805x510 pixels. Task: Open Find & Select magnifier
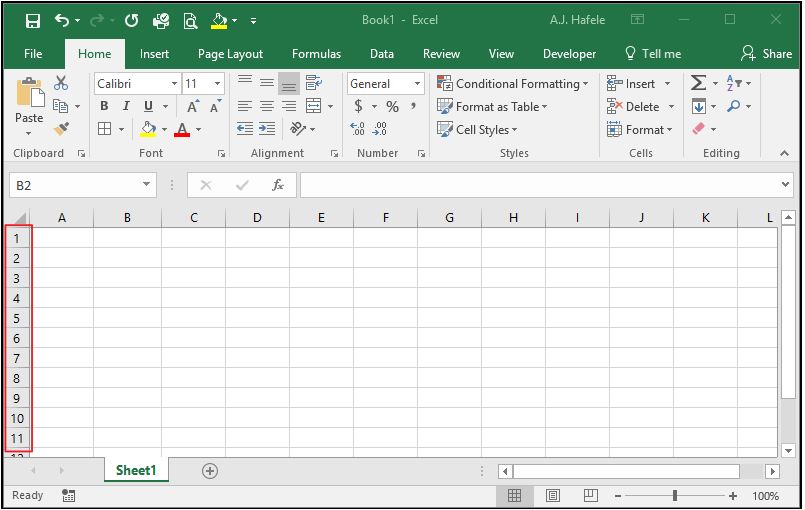(x=734, y=106)
